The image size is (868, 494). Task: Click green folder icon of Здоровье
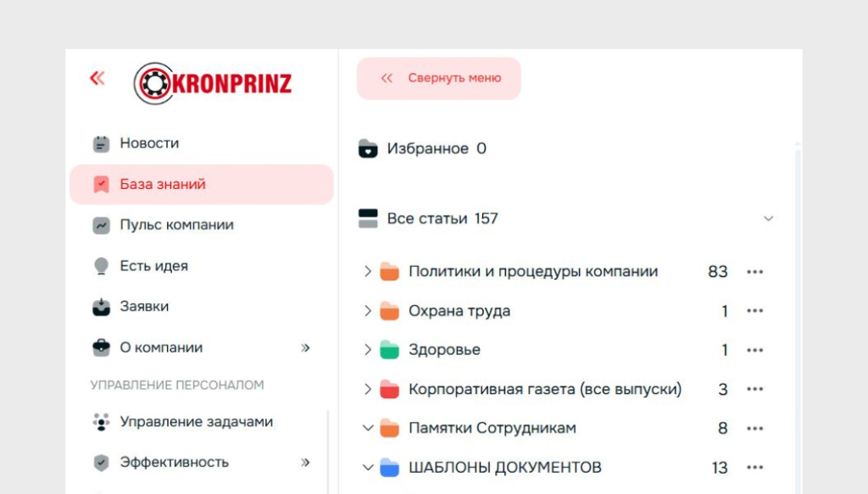coord(389,350)
